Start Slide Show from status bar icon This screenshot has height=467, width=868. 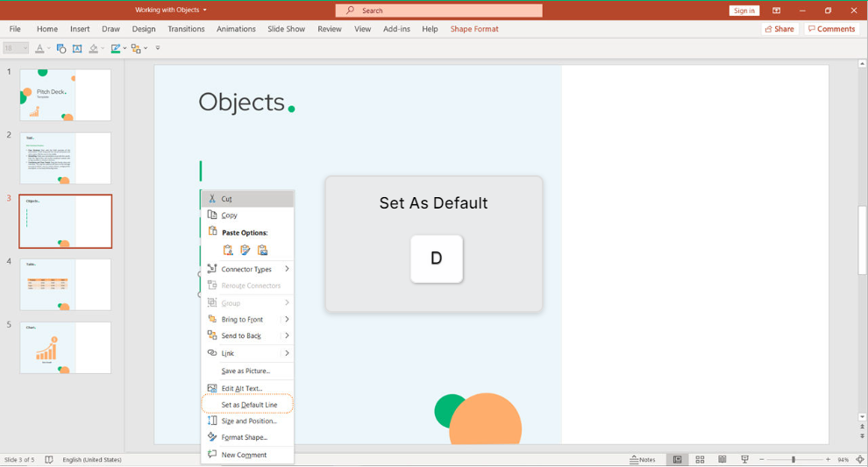[744, 460]
